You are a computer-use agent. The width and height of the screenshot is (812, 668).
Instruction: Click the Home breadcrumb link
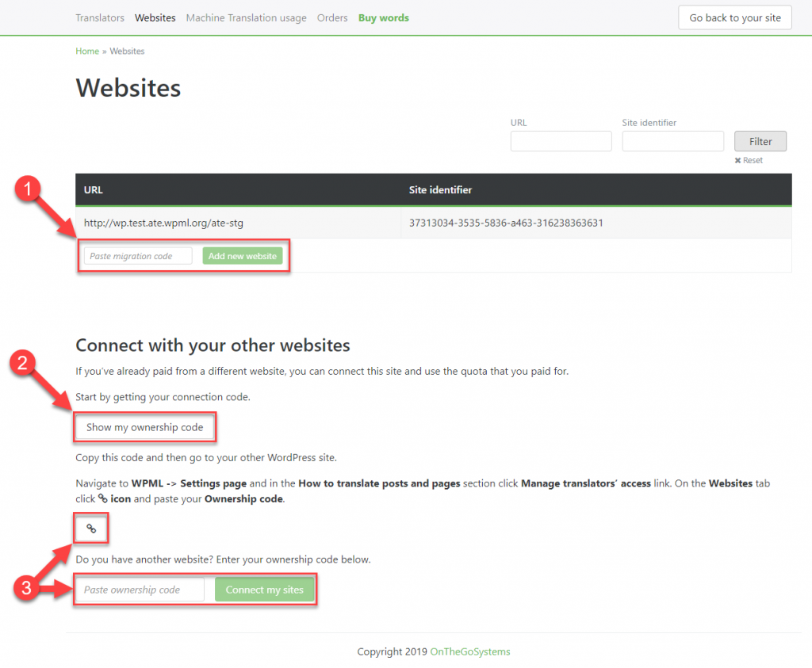pyautogui.click(x=87, y=52)
